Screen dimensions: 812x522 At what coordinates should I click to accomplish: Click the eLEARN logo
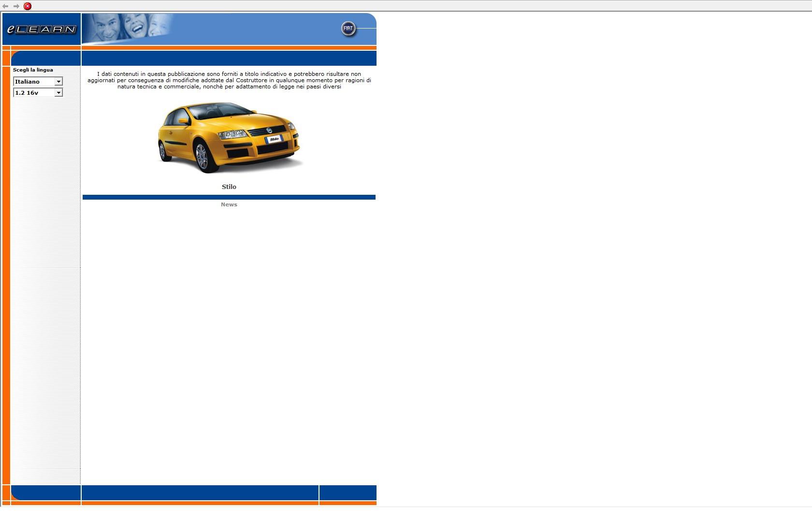[42, 29]
